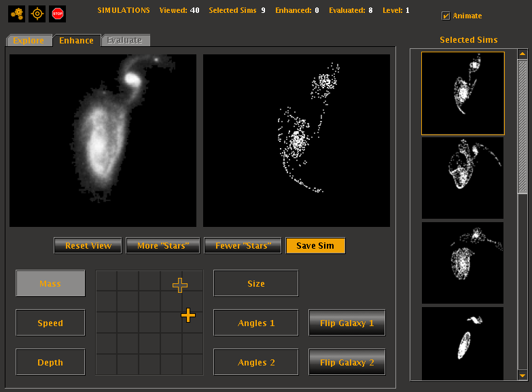
Task: Click the Save Sim button
Action: coord(315,245)
